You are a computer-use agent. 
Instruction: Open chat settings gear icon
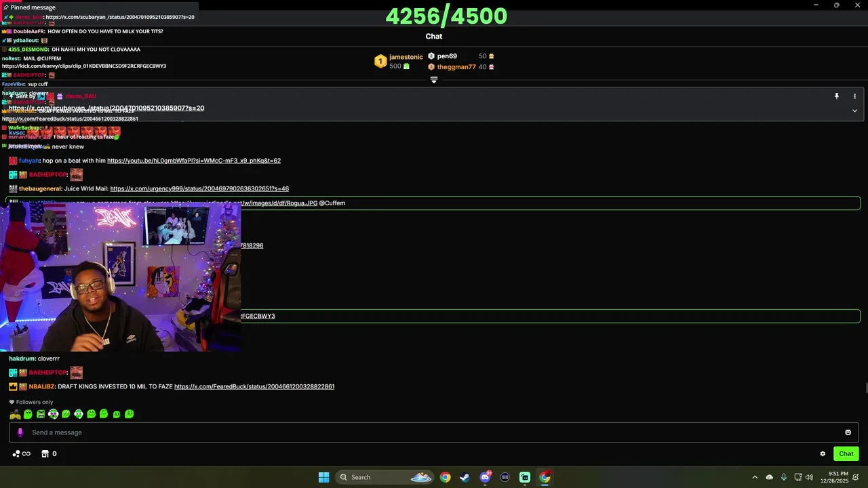point(823,454)
